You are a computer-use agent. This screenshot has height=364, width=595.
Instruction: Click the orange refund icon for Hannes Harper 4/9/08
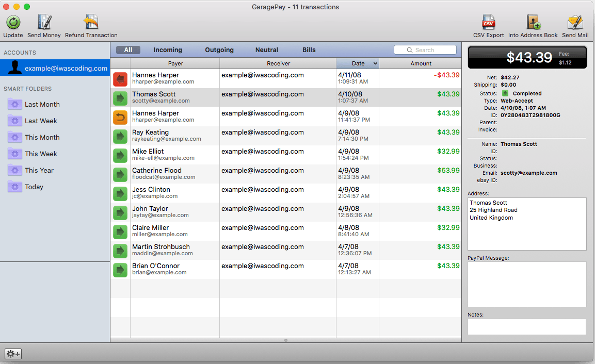click(120, 117)
